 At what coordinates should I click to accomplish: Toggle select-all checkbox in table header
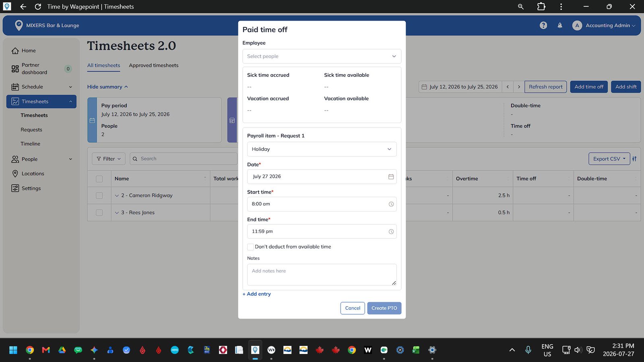click(x=99, y=179)
